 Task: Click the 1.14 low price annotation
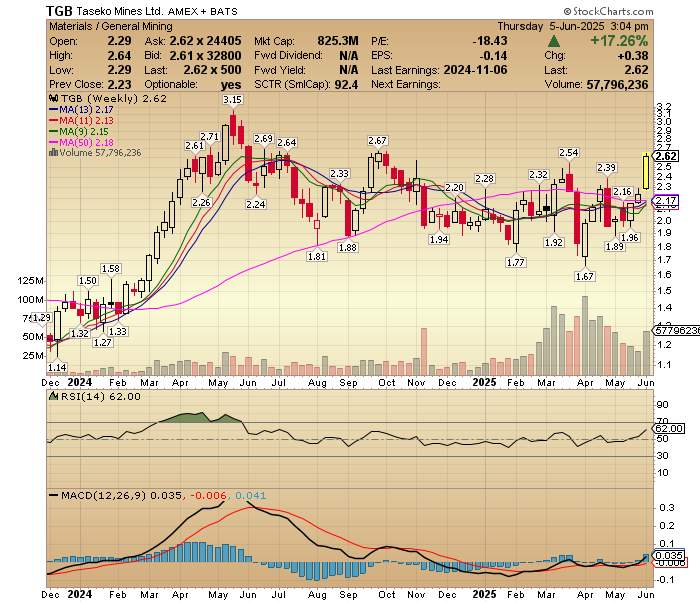click(57, 367)
